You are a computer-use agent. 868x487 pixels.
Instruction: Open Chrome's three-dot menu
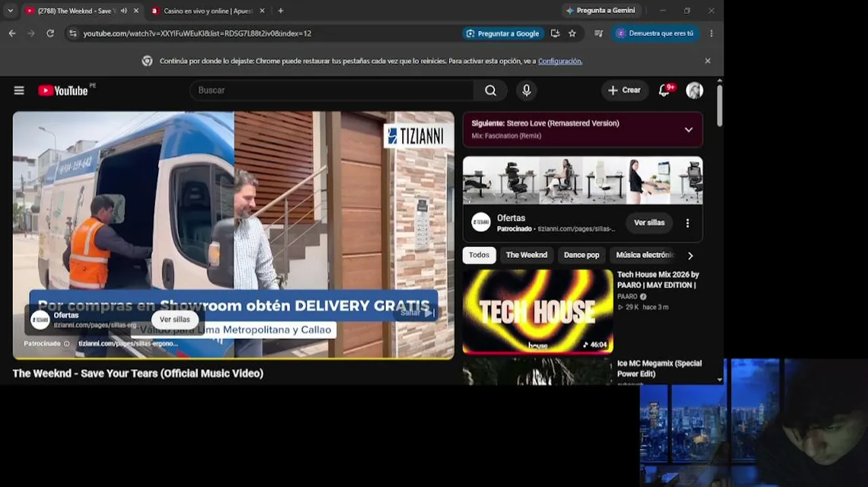(x=711, y=33)
